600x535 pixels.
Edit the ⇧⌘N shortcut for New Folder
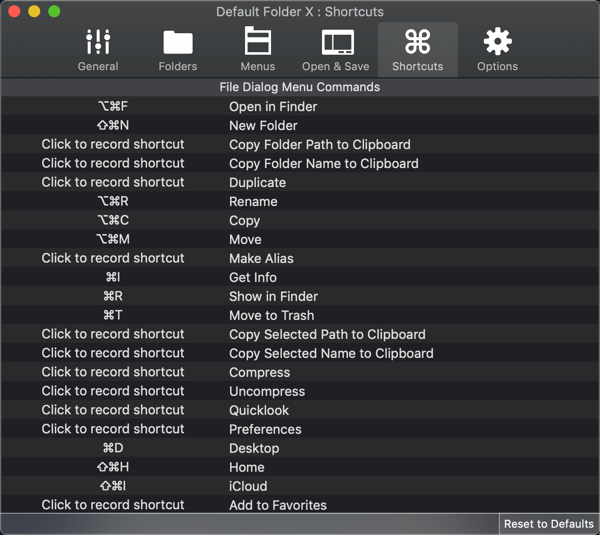[x=113, y=126]
